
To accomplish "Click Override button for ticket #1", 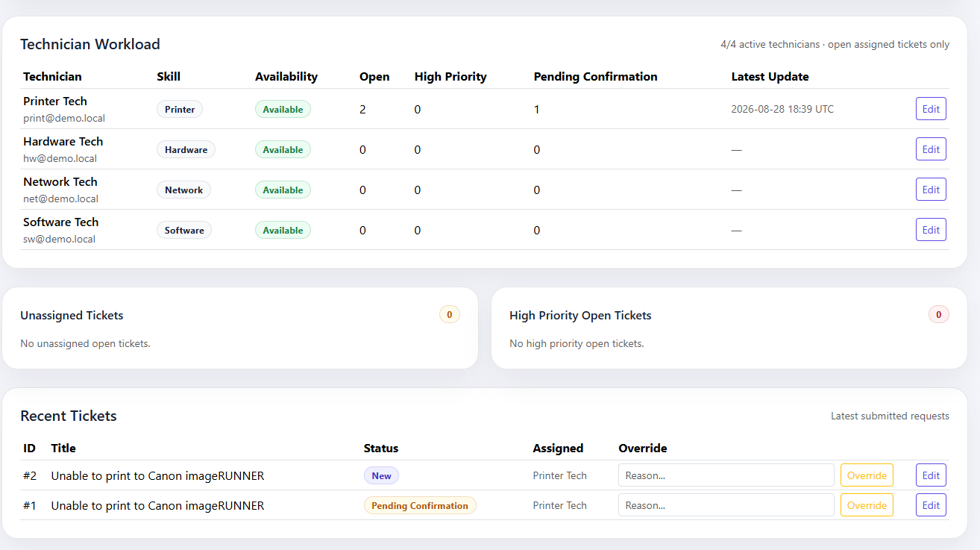I will click(867, 505).
